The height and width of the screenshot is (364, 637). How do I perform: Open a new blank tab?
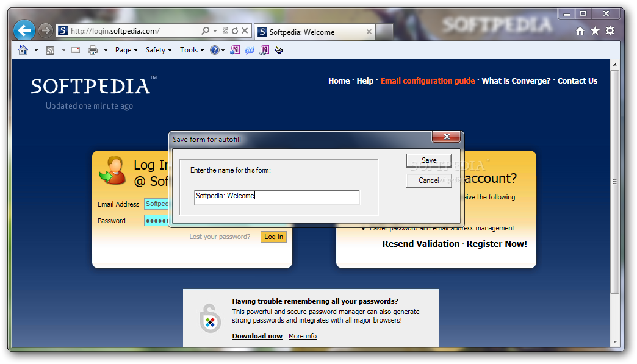(384, 32)
